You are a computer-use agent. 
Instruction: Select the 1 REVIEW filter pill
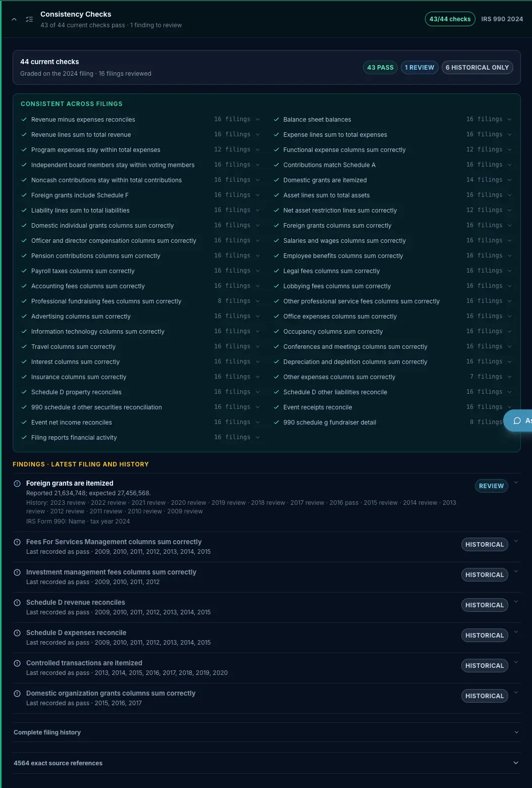[x=419, y=68]
